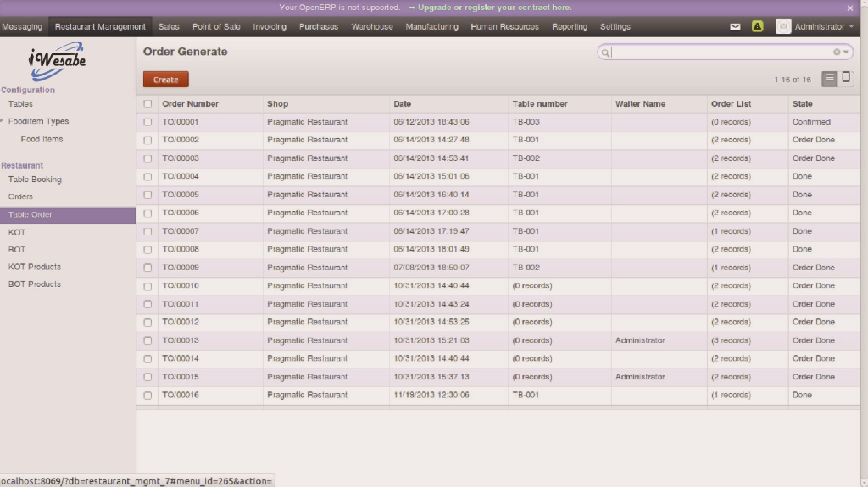Click the Administrator avatar picture
The height and width of the screenshot is (487, 868).
coord(783,27)
